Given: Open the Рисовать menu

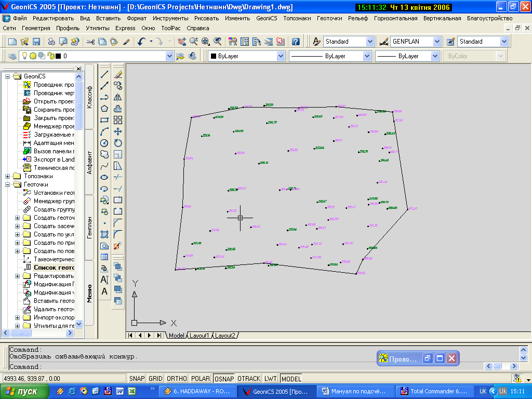Looking at the screenshot, I should (x=206, y=18).
